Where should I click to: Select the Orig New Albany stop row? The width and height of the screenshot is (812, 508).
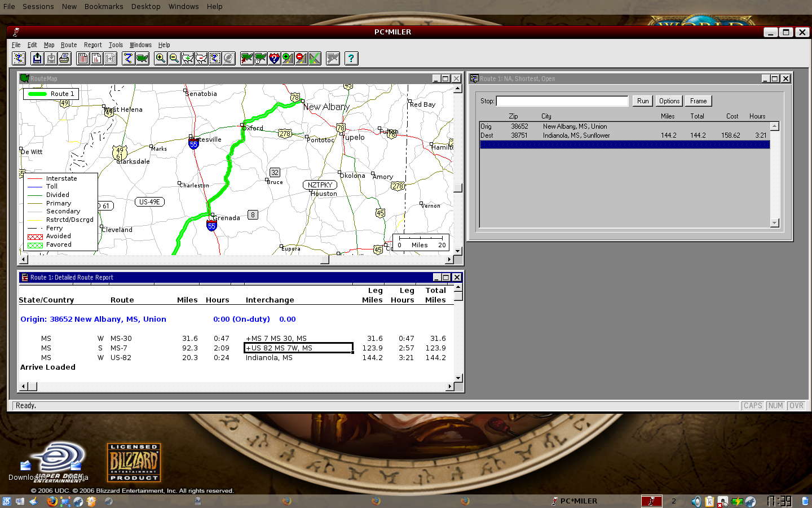point(625,126)
